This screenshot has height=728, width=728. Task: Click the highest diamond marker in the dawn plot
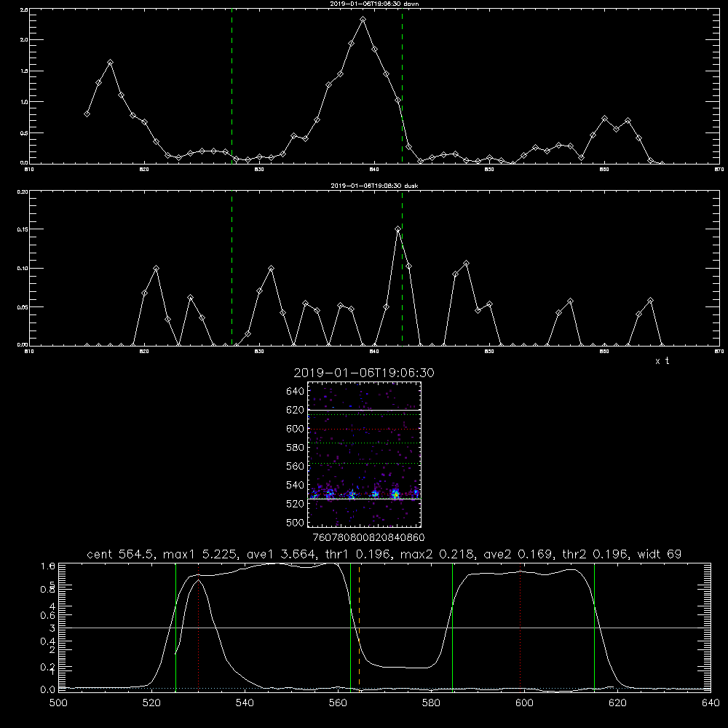coord(363,20)
